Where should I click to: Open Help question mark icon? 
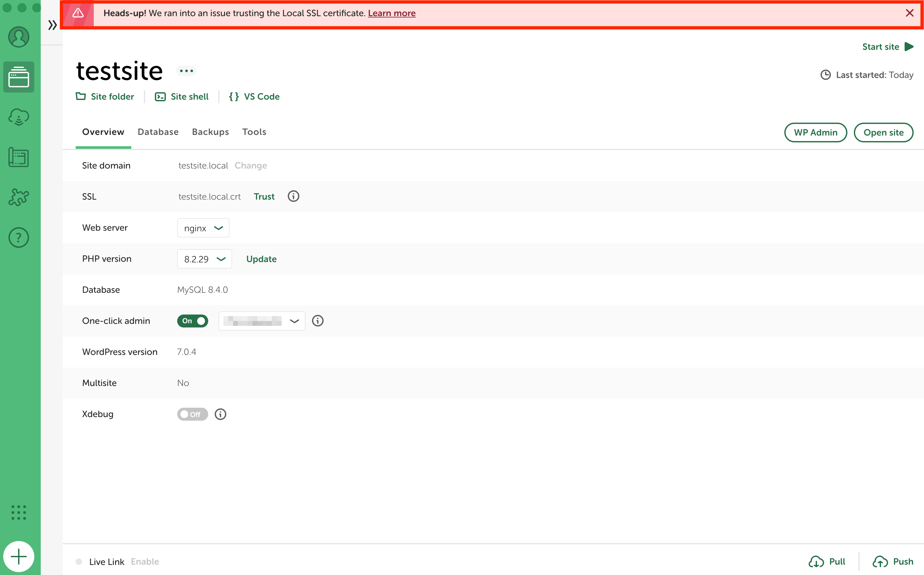pos(19,238)
